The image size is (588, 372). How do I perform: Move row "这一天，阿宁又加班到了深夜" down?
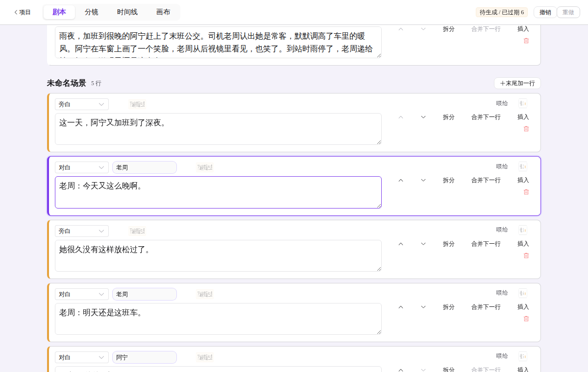tap(423, 117)
